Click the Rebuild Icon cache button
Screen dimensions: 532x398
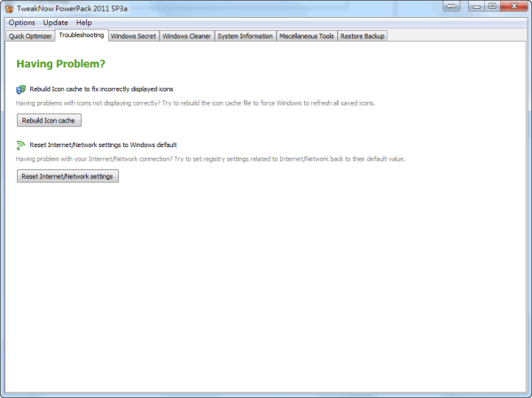coord(49,121)
